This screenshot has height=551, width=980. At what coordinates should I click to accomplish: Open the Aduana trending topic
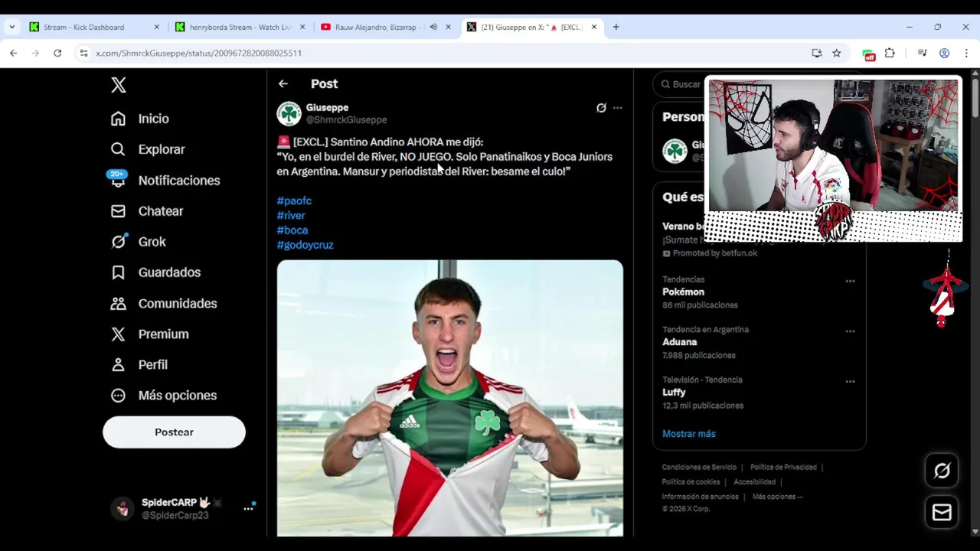click(679, 342)
